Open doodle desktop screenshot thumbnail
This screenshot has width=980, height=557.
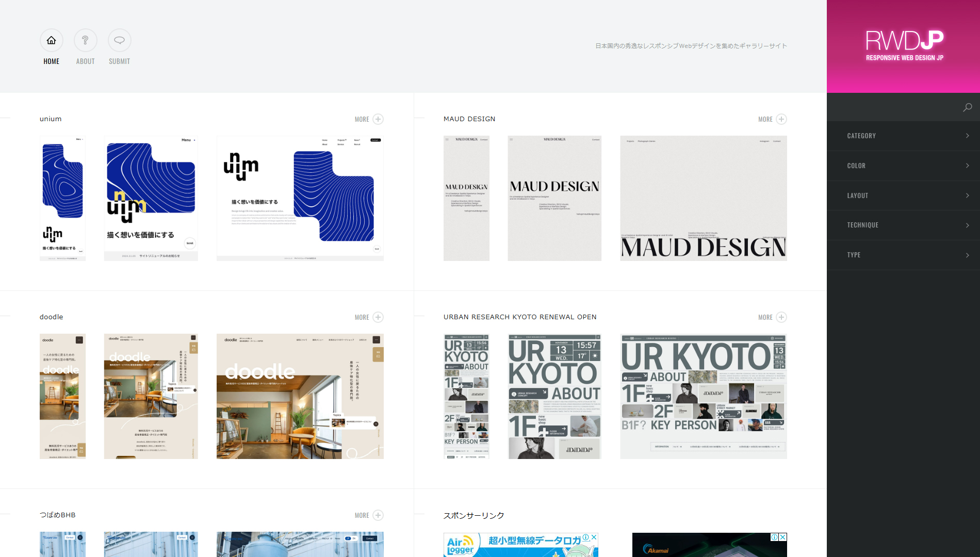tap(300, 397)
